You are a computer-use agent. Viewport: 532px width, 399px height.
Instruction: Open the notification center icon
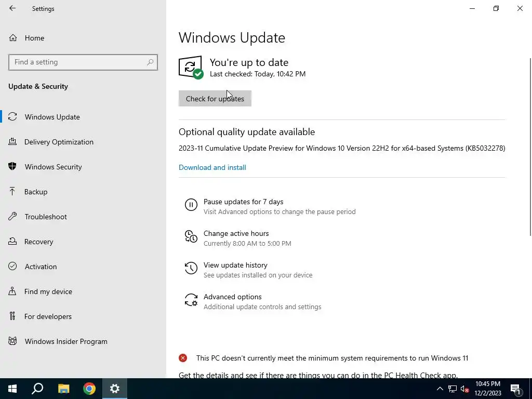tap(515, 389)
